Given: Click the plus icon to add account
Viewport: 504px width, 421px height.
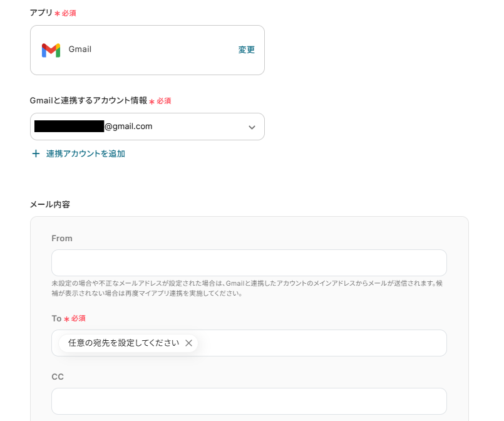Looking at the screenshot, I should pos(36,153).
